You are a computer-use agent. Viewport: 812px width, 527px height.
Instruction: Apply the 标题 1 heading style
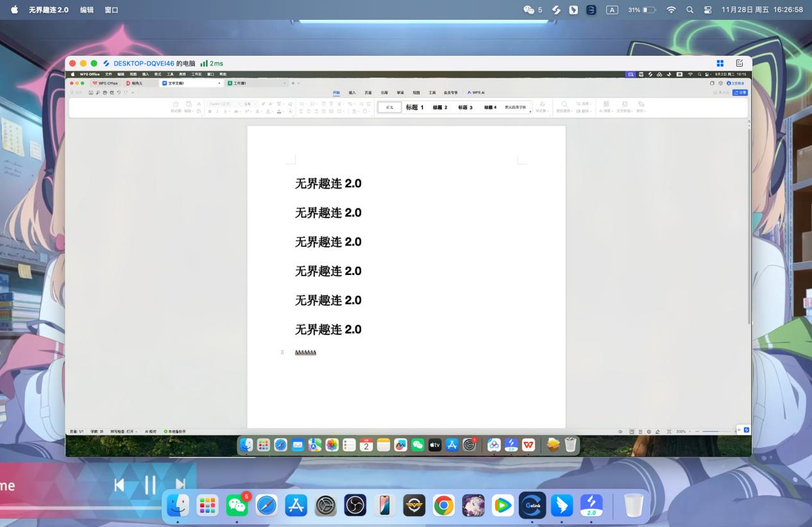tap(414, 107)
